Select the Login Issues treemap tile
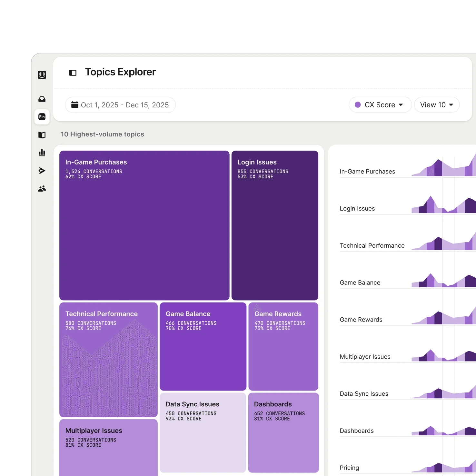Image resolution: width=476 pixels, height=476 pixels. click(275, 225)
